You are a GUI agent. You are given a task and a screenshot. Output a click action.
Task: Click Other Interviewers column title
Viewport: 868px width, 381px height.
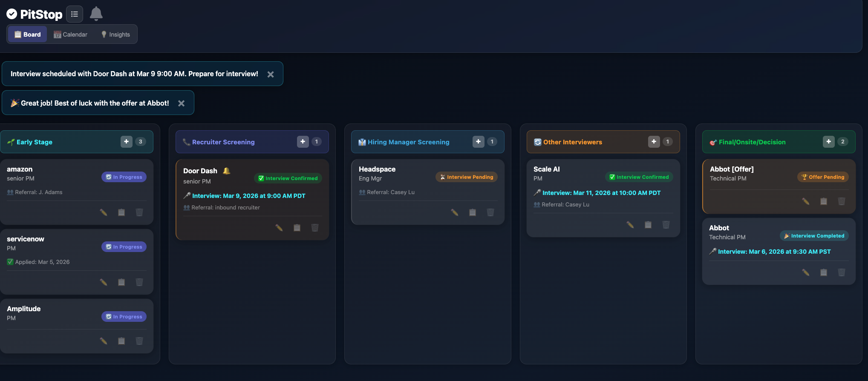click(572, 142)
